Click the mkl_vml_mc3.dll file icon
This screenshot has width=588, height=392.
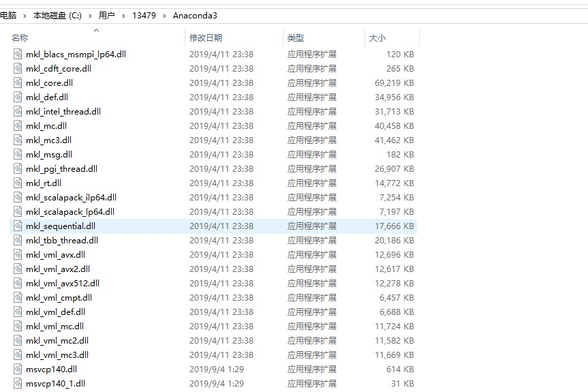18,355
